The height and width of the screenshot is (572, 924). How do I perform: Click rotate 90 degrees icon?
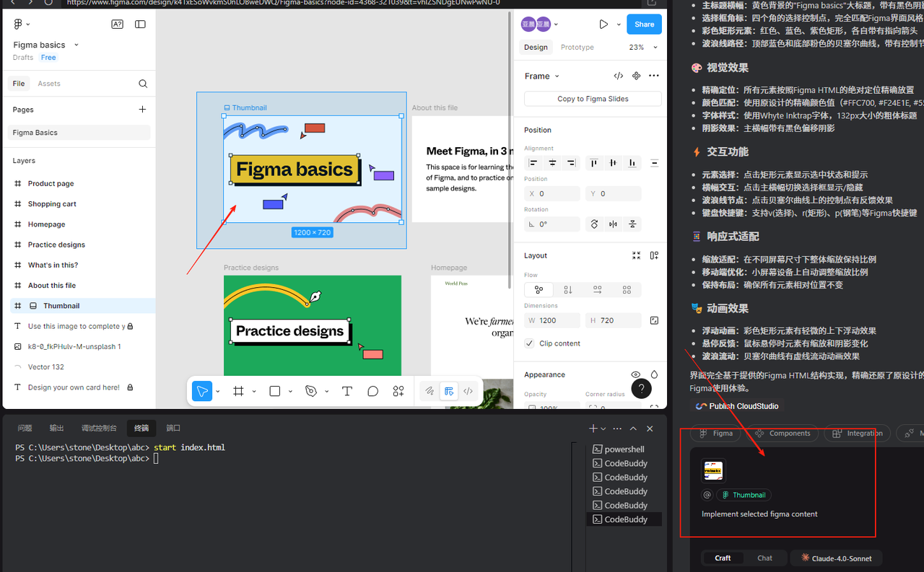[594, 224]
